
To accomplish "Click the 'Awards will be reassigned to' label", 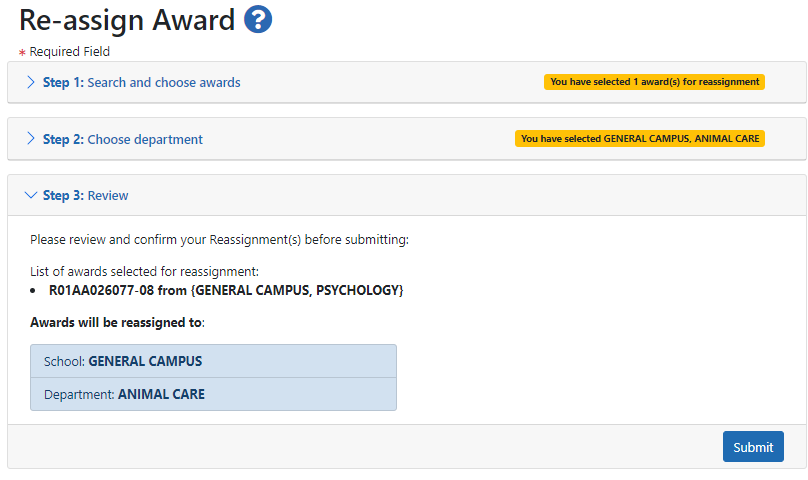I will [x=117, y=323].
